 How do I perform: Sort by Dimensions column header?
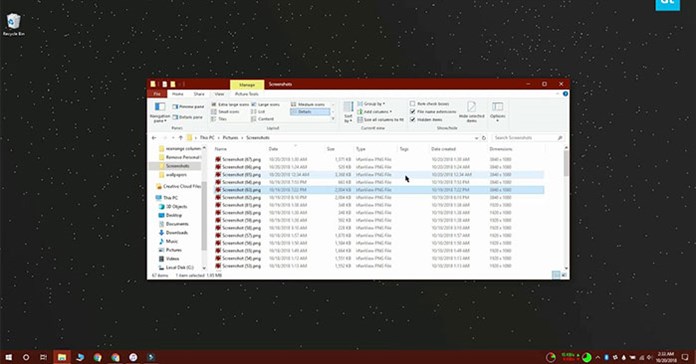(501, 149)
